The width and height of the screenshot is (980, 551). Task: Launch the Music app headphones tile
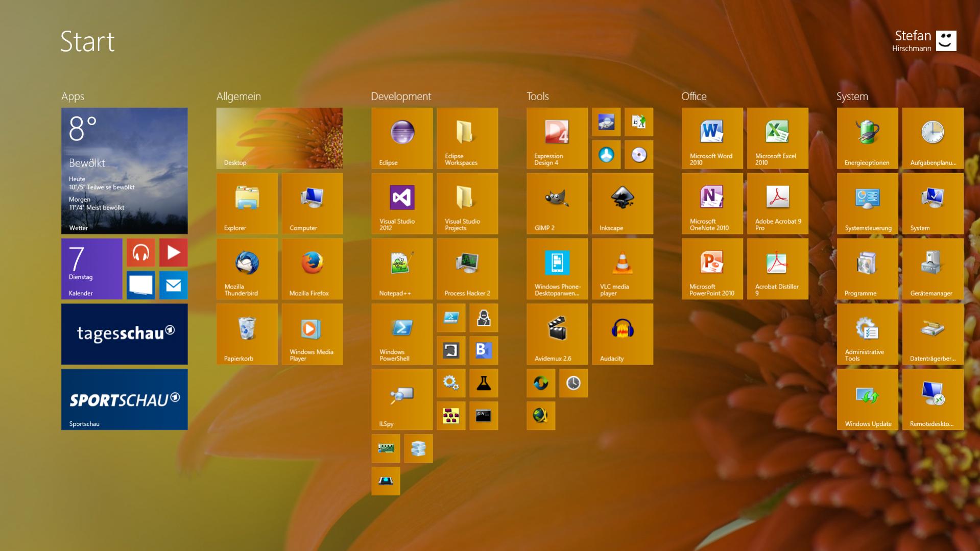pyautogui.click(x=141, y=252)
